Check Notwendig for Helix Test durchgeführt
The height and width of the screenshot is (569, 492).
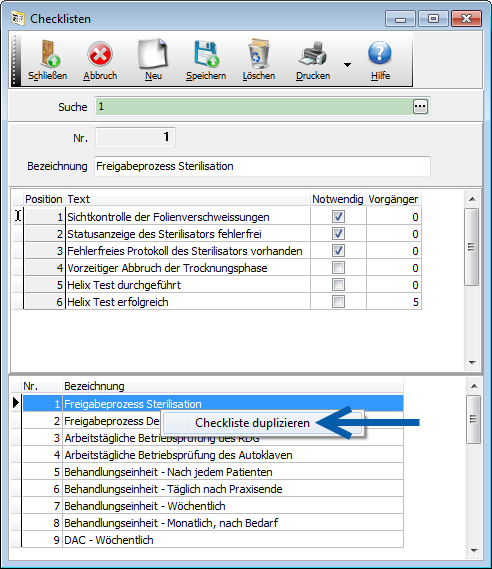(338, 285)
